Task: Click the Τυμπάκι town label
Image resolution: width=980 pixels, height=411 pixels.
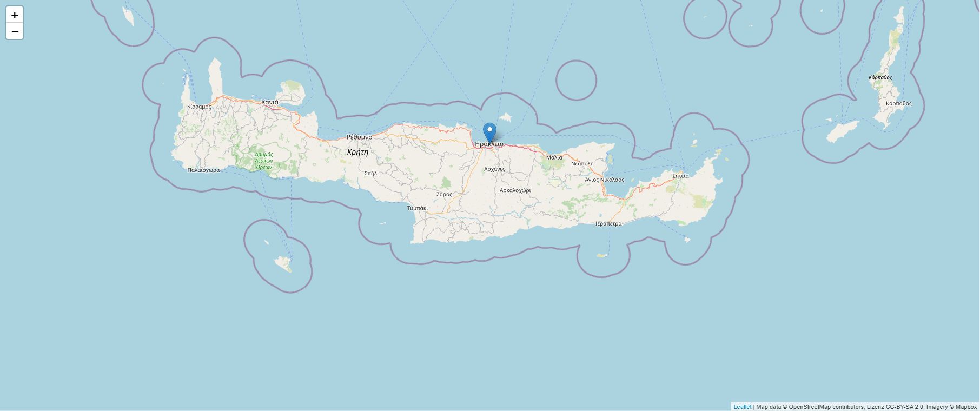Action: 418,208
